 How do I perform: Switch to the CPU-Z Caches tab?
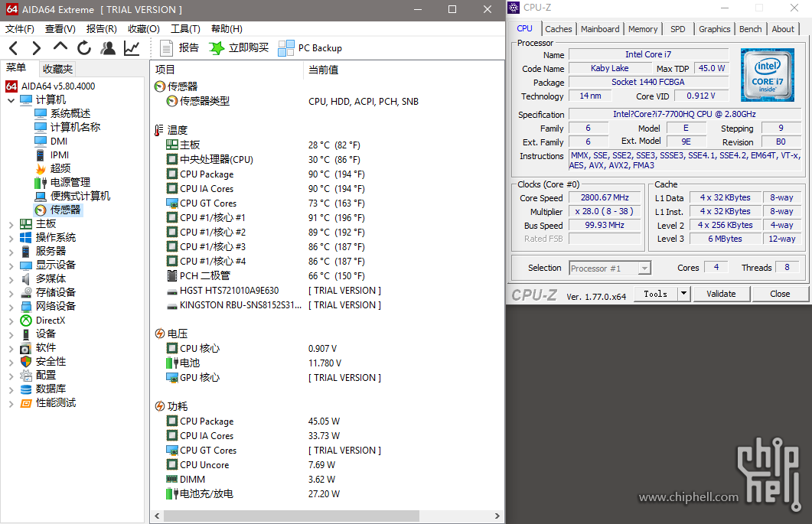point(558,29)
